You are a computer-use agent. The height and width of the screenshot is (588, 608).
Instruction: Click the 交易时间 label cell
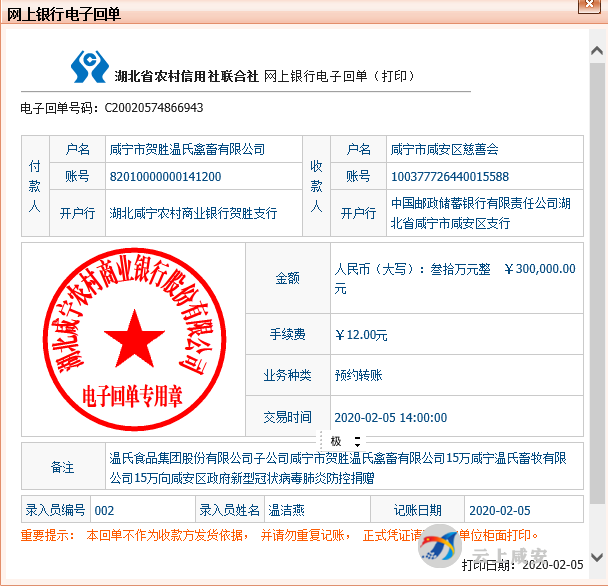click(288, 417)
